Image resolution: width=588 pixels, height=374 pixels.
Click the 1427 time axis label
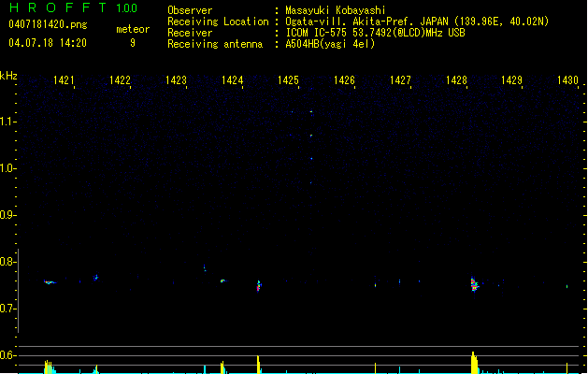[x=400, y=79]
